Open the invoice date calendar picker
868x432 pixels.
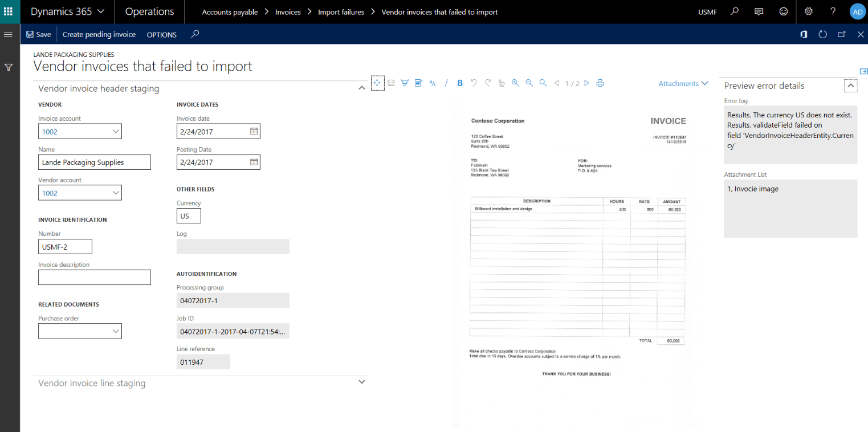[x=254, y=131]
